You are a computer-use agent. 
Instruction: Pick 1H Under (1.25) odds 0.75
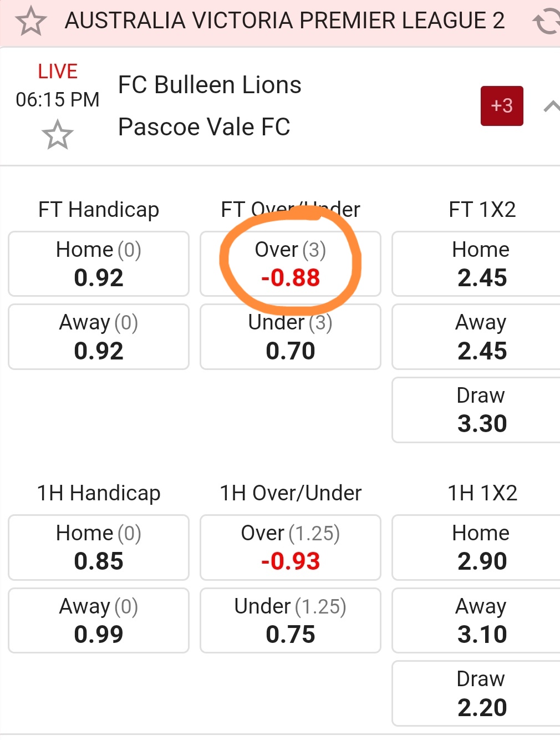290,620
